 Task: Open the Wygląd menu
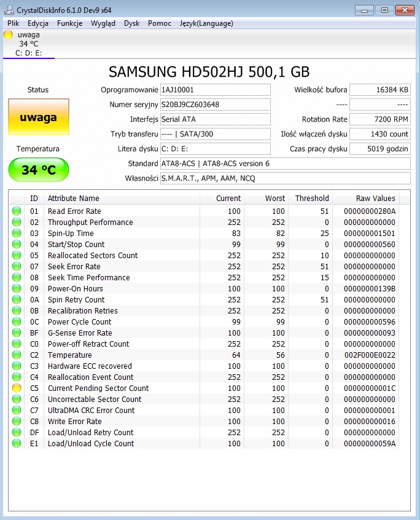tap(103, 23)
